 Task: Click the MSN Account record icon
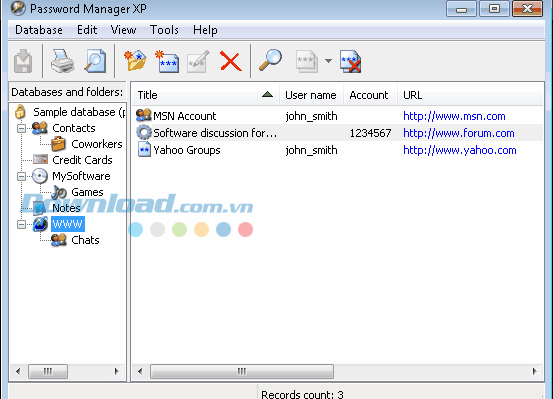pos(144,115)
